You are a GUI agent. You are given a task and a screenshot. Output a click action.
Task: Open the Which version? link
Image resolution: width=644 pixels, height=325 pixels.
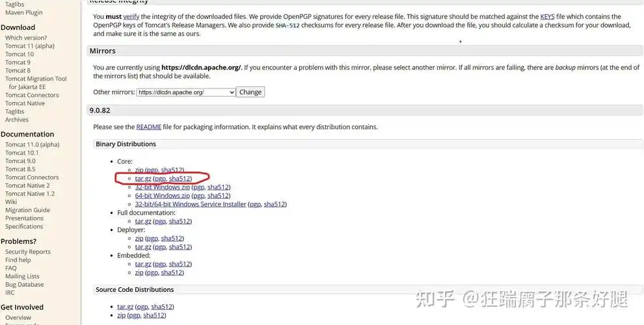pyautogui.click(x=26, y=38)
